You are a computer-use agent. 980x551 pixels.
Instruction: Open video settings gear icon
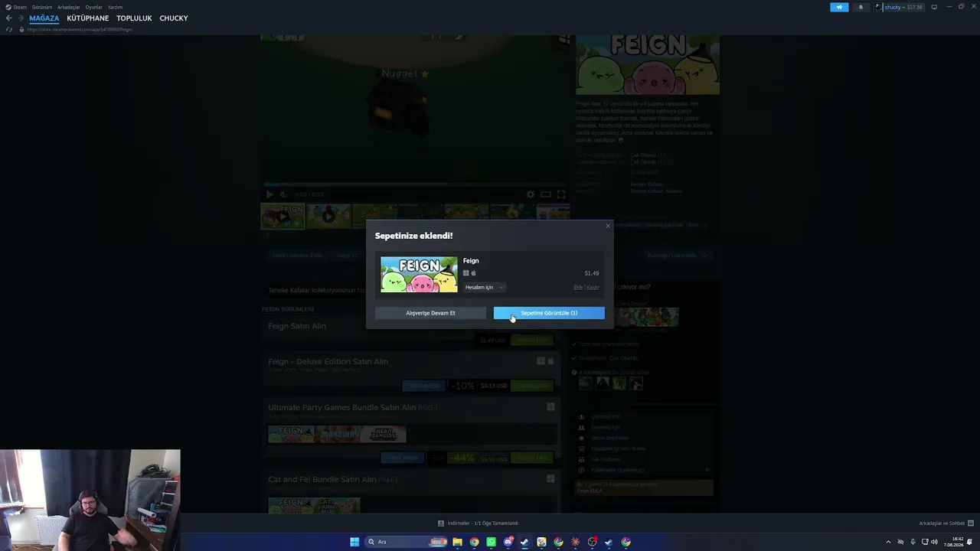(x=530, y=194)
